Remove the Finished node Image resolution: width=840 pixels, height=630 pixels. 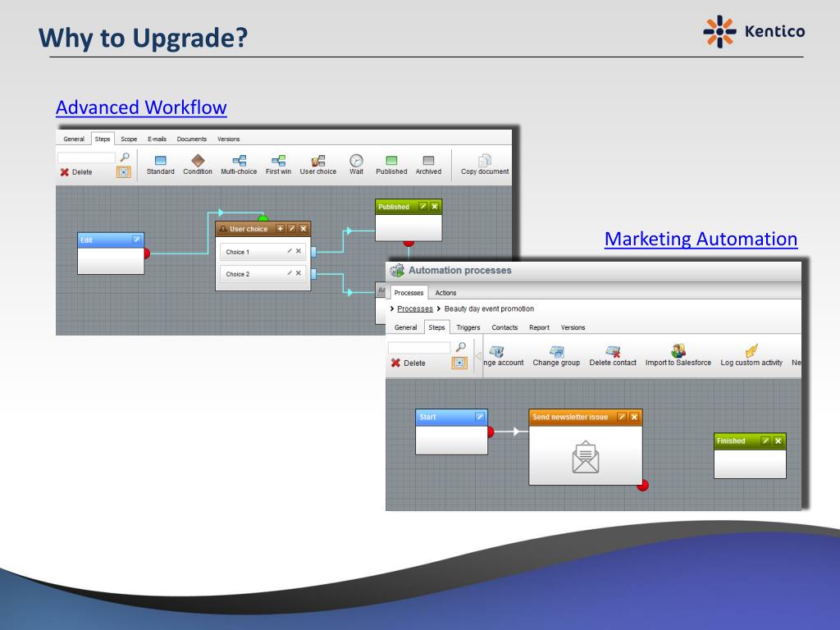tap(778, 441)
